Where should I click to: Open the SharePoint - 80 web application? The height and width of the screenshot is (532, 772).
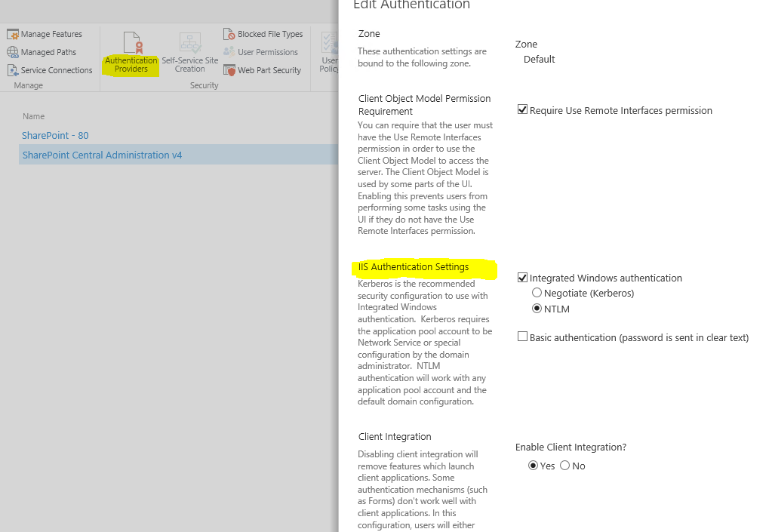[54, 135]
